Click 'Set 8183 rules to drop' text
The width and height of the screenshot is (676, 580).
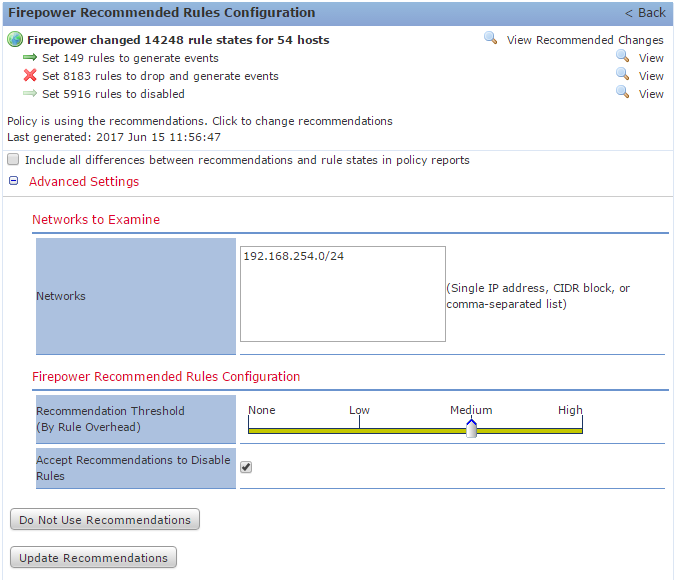160,76
